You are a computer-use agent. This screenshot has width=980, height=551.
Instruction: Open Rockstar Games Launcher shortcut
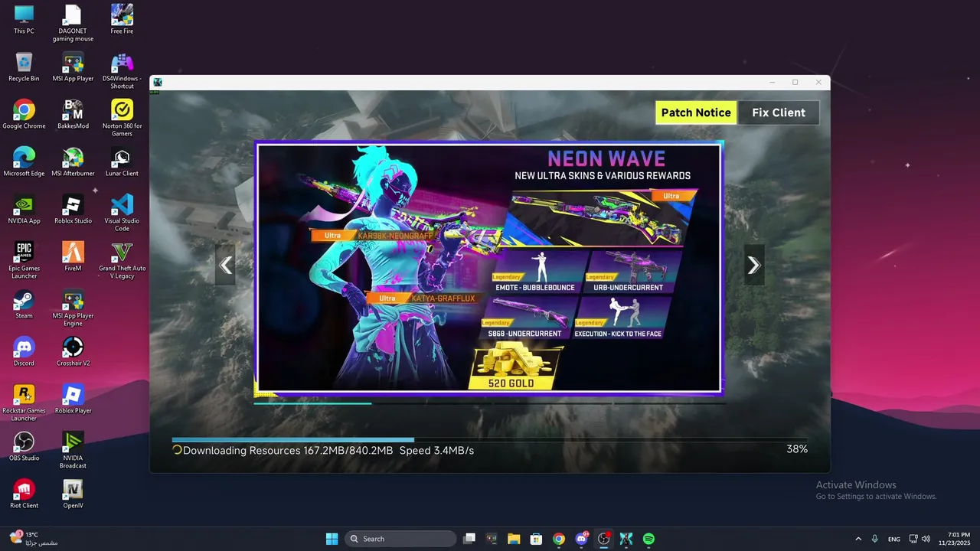point(24,403)
